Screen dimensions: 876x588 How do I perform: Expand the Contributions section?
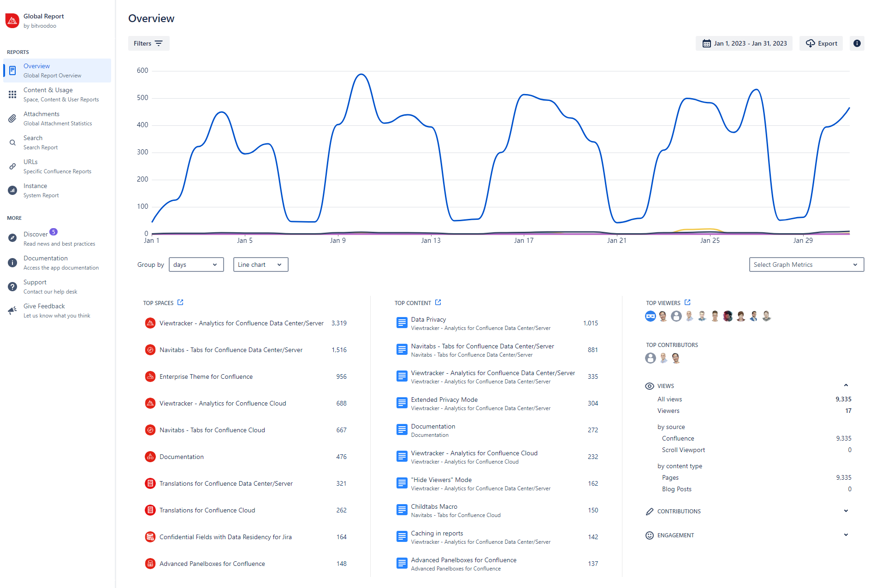click(x=846, y=511)
